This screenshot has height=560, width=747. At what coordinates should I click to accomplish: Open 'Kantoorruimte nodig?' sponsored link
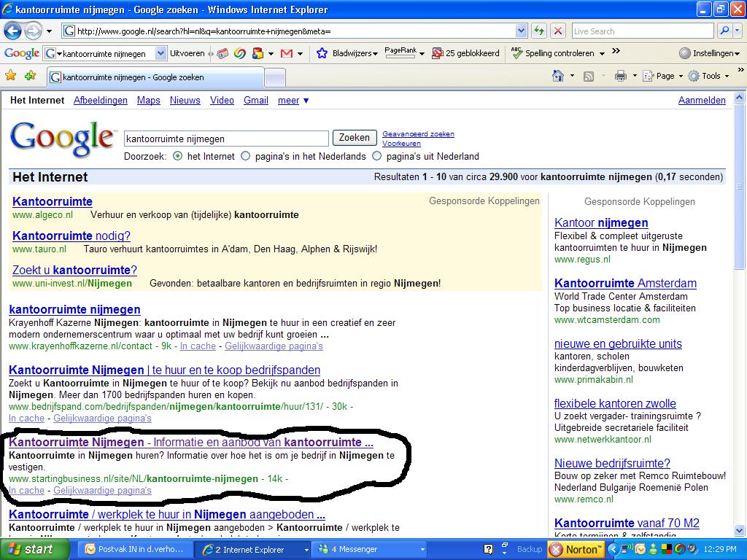(71, 236)
